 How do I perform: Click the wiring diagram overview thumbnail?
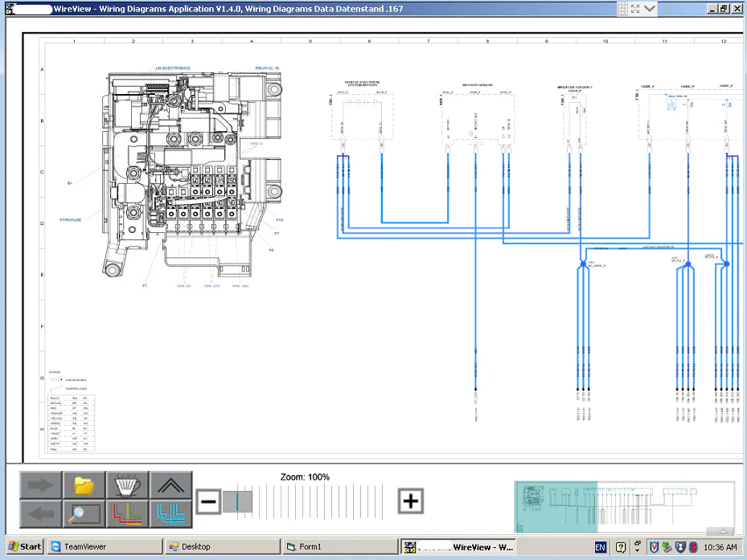click(623, 506)
